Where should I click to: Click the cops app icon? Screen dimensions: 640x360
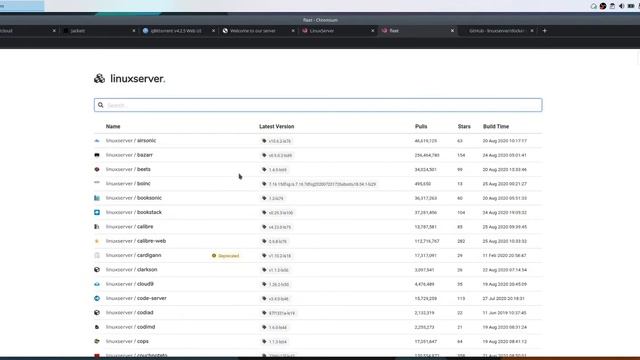(97, 341)
